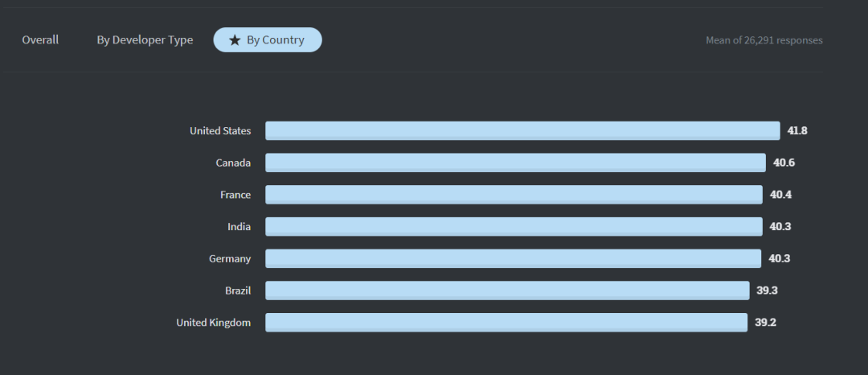Switch to the Overall tab
The height and width of the screenshot is (375, 868).
(40, 40)
